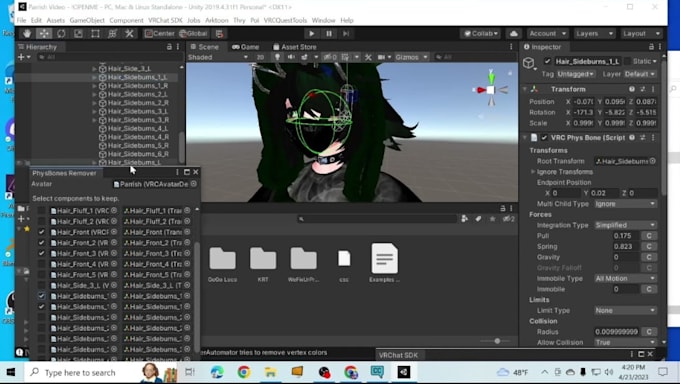
Task: Click the Play button
Action: [311, 33]
